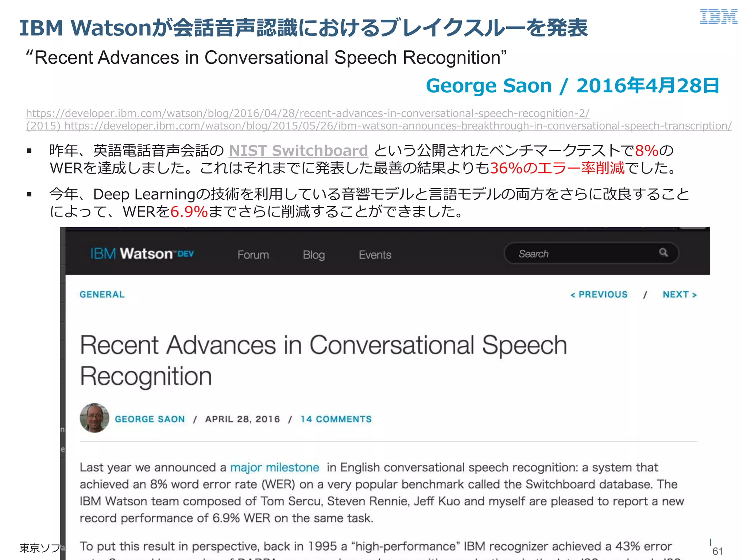Open the GENERAL category link

click(x=102, y=294)
